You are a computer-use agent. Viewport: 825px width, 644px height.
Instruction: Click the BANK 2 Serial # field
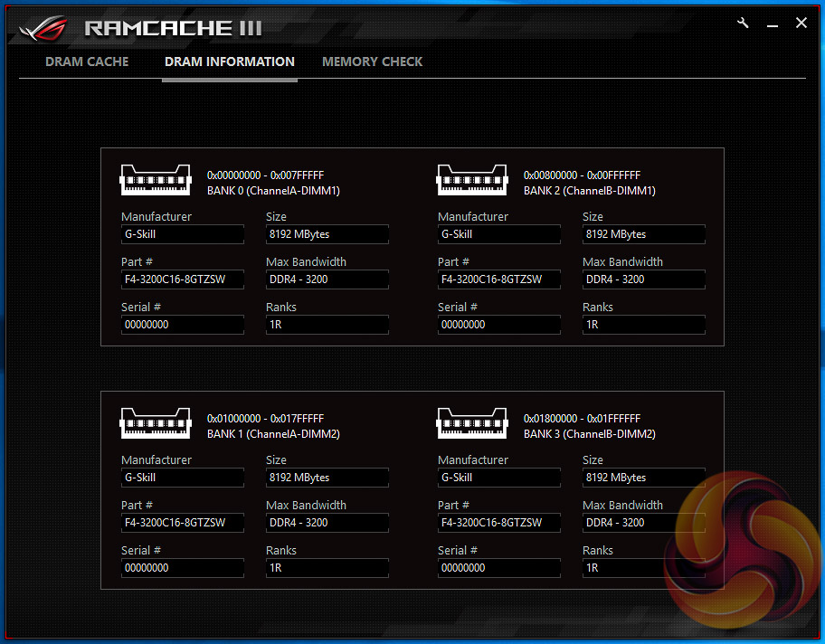(498, 325)
